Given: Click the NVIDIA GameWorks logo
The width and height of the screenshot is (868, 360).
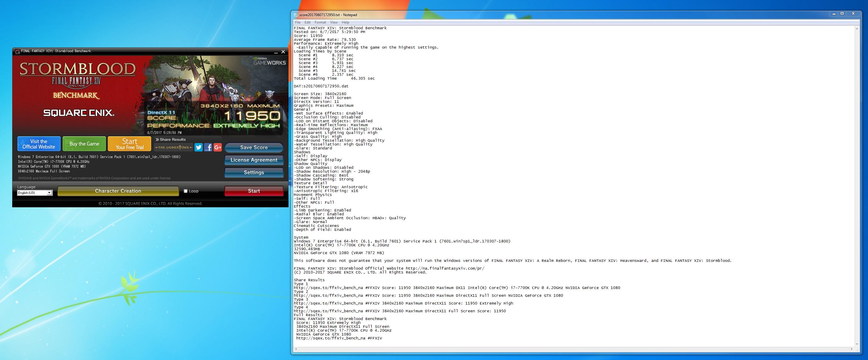Looking at the screenshot, I should pyautogui.click(x=269, y=61).
